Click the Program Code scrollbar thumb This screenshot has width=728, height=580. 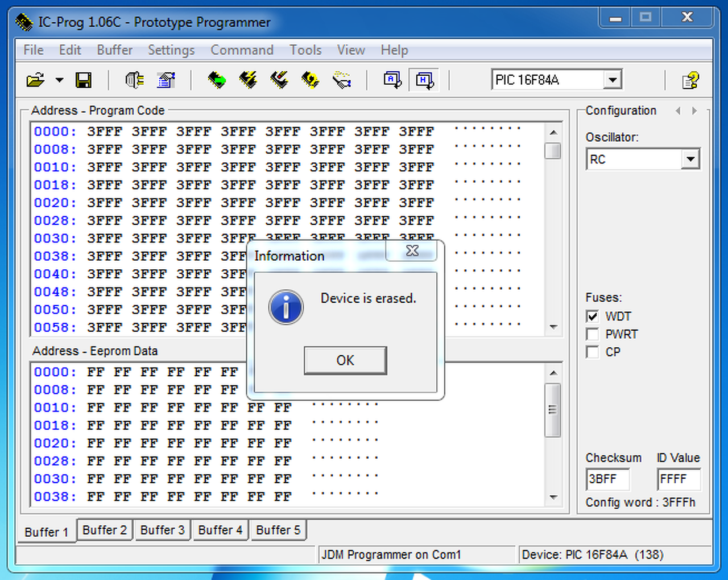click(x=553, y=151)
